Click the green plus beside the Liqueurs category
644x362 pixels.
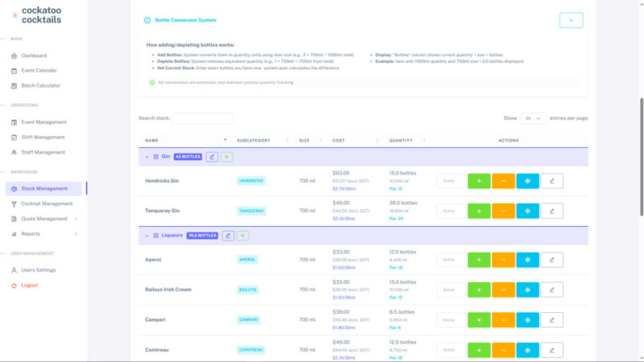coord(243,236)
